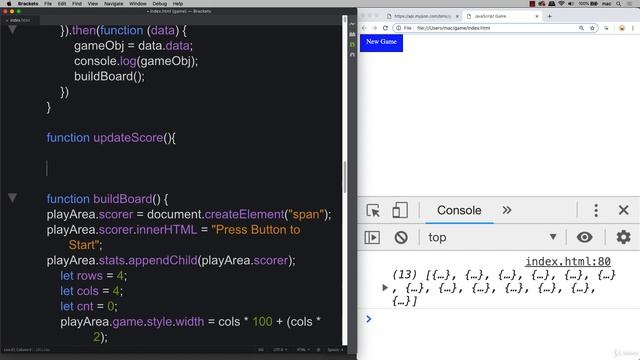Image resolution: width=640 pixels, height=360 pixels.
Task: Click the Spaces indentation setting in status bar
Action: tap(336, 350)
